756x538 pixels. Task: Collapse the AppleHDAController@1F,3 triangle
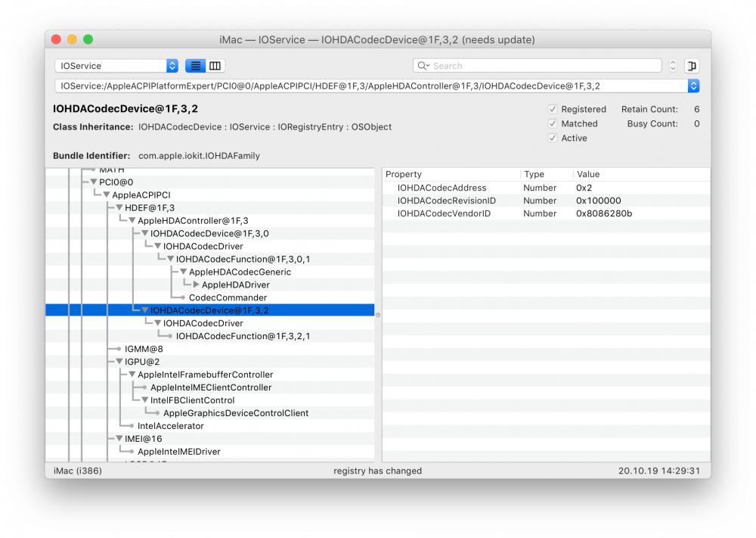[132, 220]
